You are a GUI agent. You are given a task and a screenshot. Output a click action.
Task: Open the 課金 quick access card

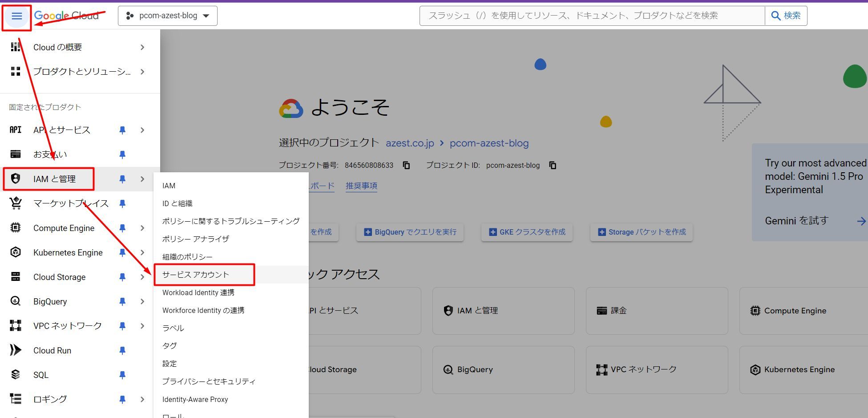pos(657,311)
